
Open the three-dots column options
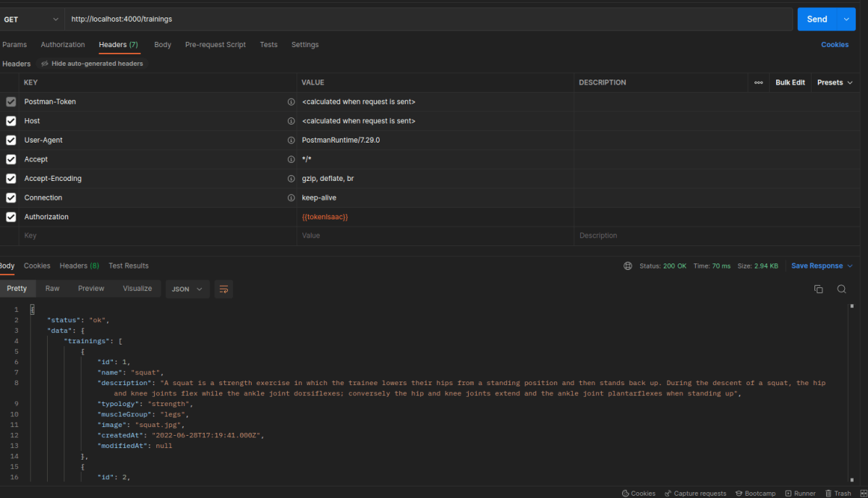pyautogui.click(x=758, y=83)
